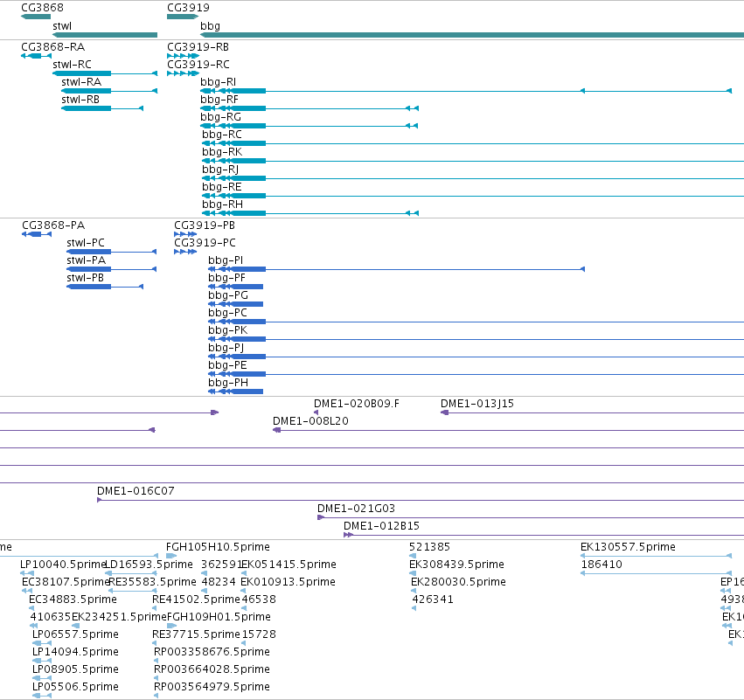Click the EK308439.5prime EST label
Image resolution: width=744 pixels, height=700 pixels.
456,565
